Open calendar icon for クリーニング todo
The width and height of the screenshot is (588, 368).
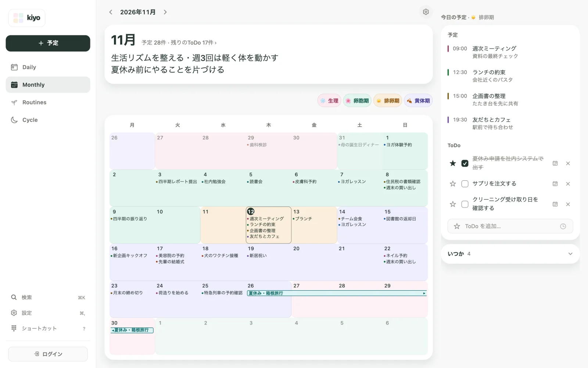pyautogui.click(x=555, y=204)
